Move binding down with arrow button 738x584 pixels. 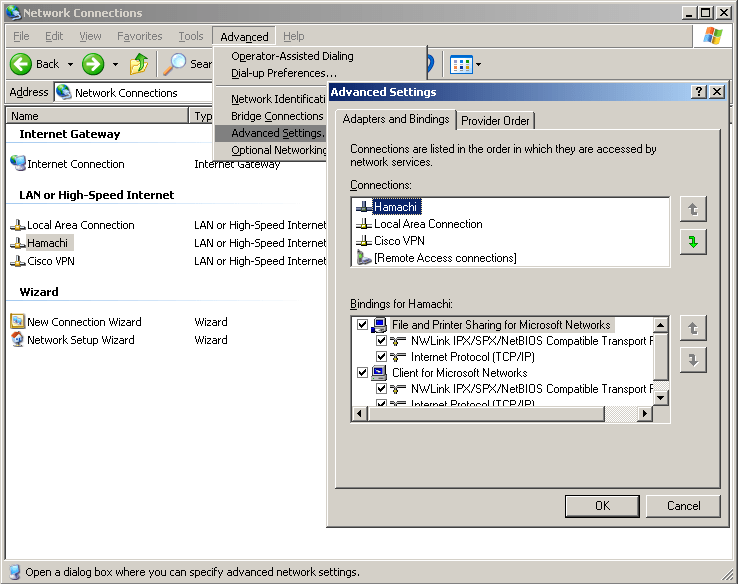693,360
